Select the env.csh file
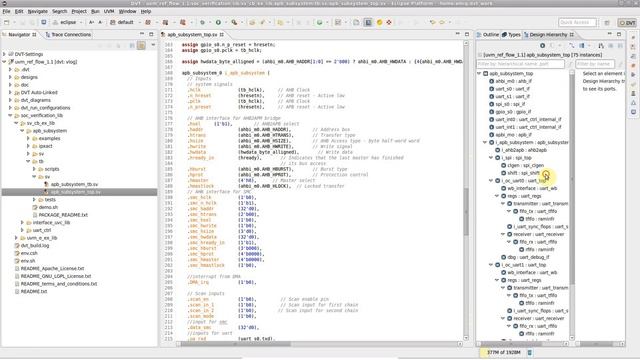The height and width of the screenshot is (360, 640). (29, 253)
